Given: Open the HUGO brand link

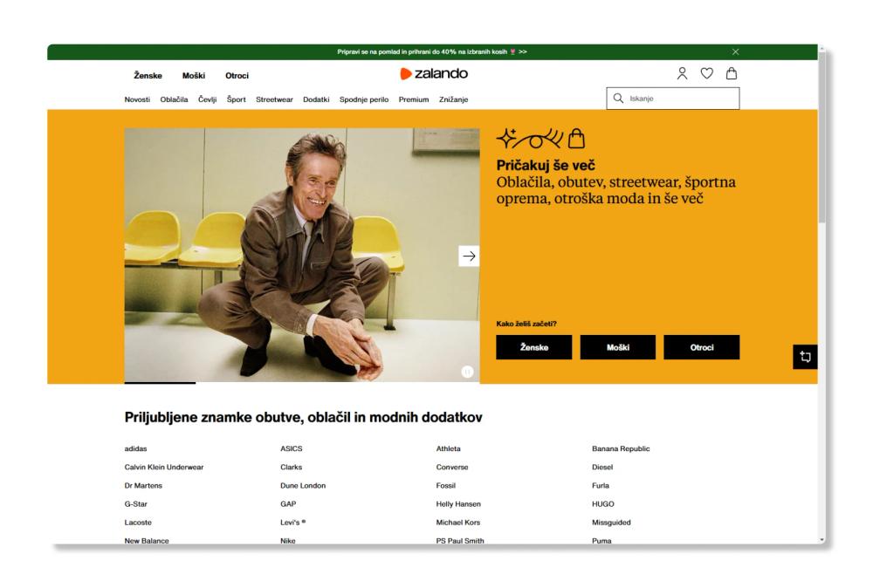Looking at the screenshot, I should coord(603,503).
